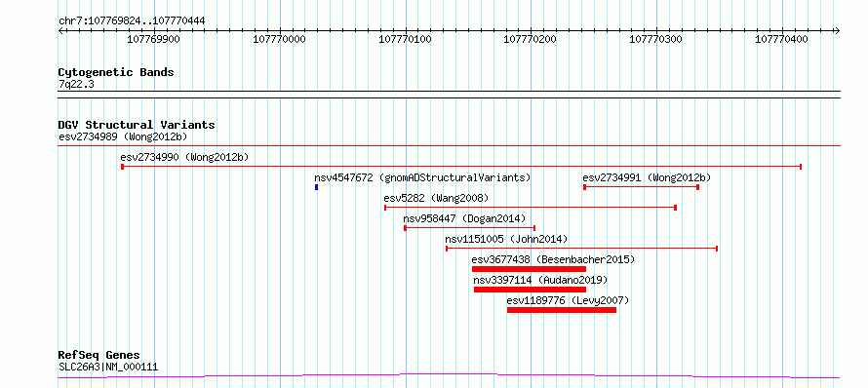Open the esv2734991 (Wong2012b) variant label
This screenshot has width=868, height=388.
click(647, 177)
